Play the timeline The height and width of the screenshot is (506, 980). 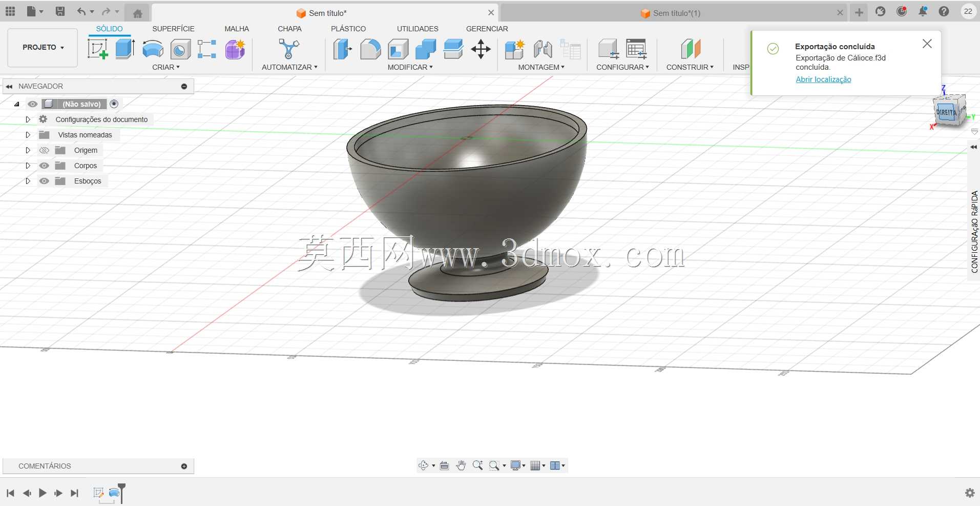tap(43, 493)
